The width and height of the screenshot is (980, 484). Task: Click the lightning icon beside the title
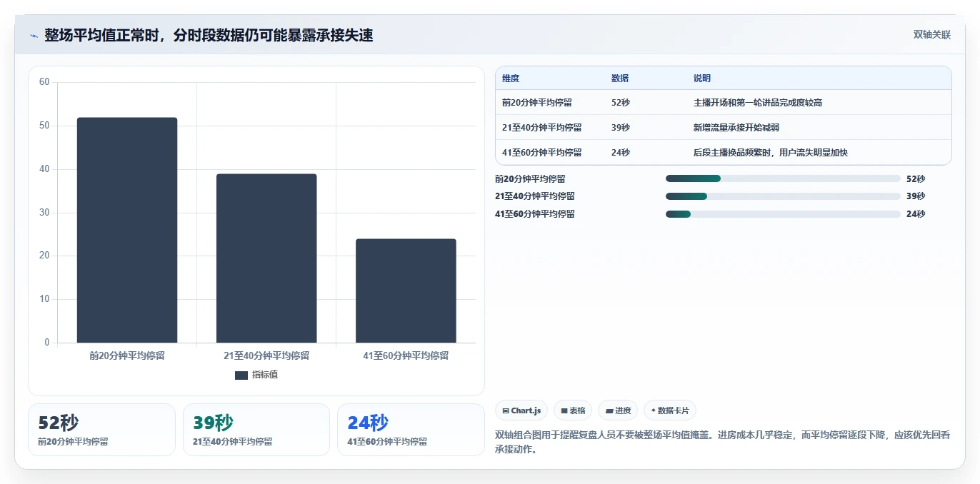34,36
